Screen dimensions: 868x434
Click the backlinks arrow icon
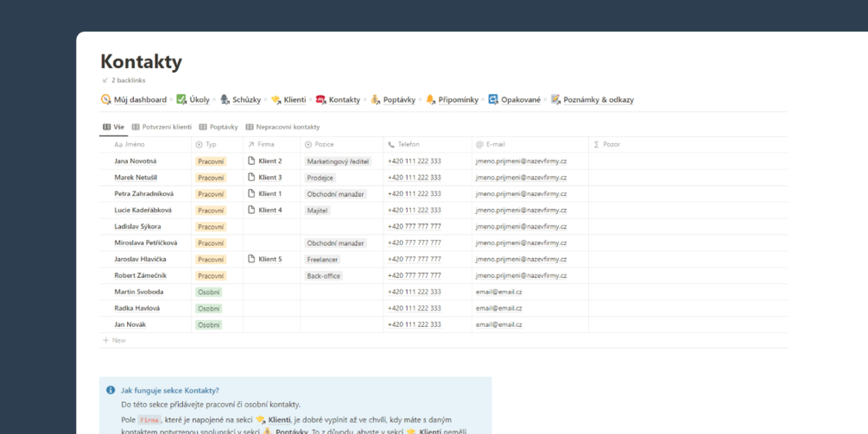pos(105,80)
